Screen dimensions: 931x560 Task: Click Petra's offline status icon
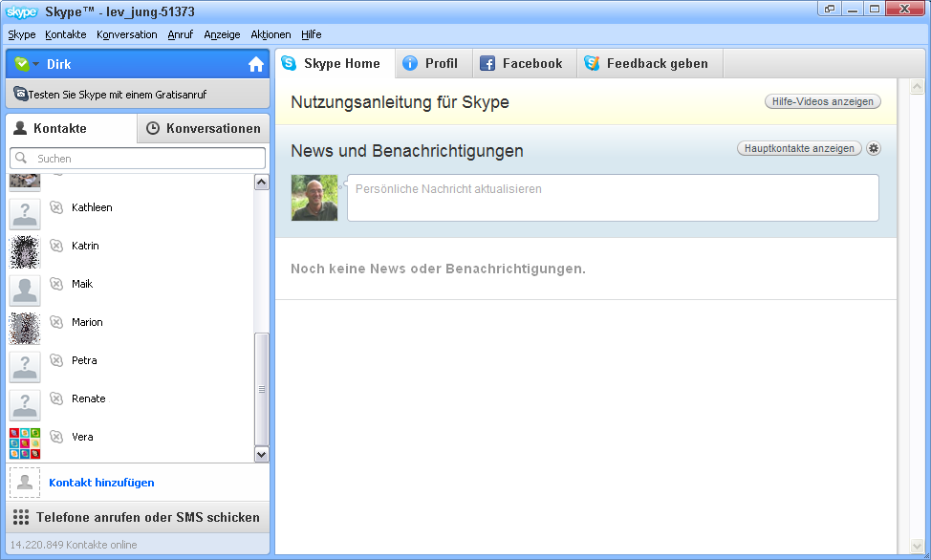[56, 360]
